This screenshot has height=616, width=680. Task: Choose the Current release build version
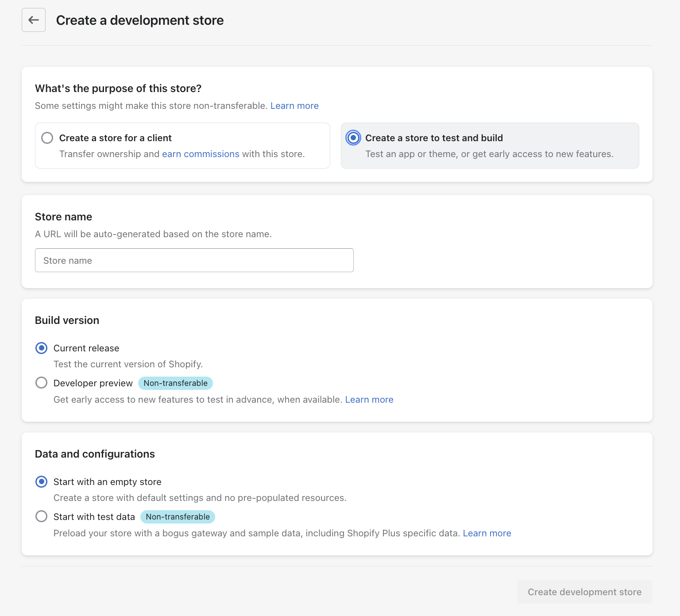pyautogui.click(x=42, y=348)
